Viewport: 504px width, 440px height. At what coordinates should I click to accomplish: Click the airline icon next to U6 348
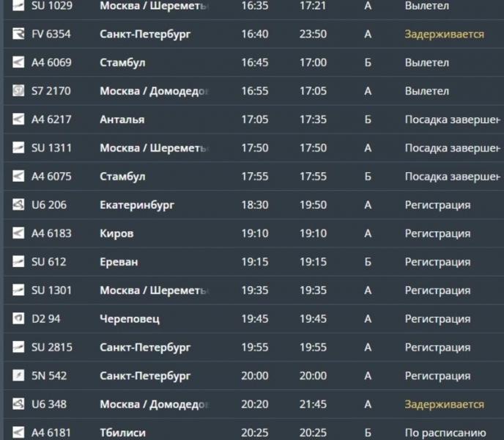[18, 404]
